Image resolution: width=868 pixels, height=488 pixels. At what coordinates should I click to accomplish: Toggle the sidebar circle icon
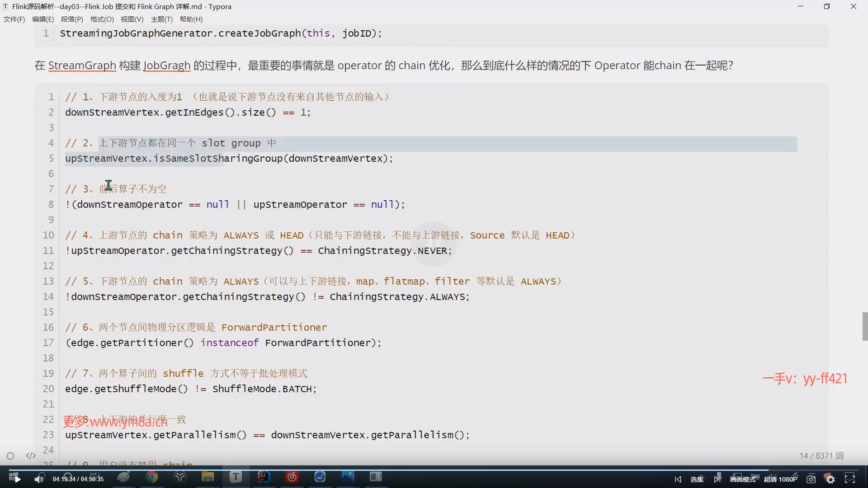(x=10, y=456)
